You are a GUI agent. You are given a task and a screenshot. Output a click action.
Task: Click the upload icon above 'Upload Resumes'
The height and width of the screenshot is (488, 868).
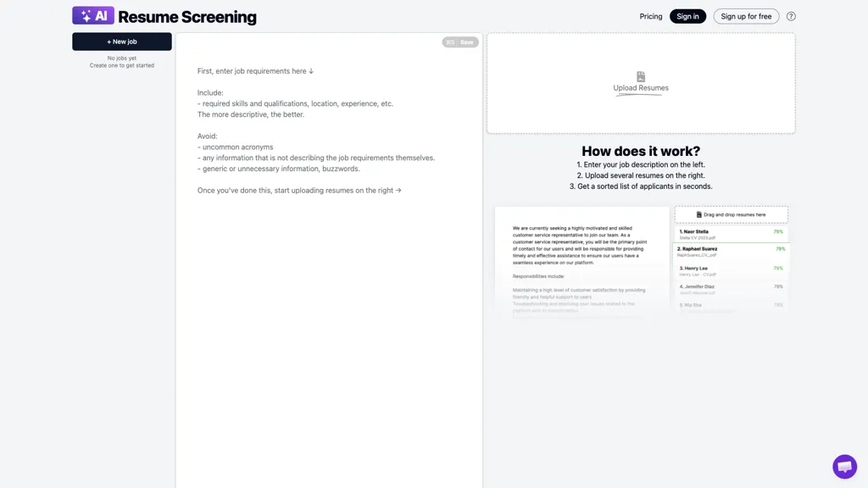point(640,75)
